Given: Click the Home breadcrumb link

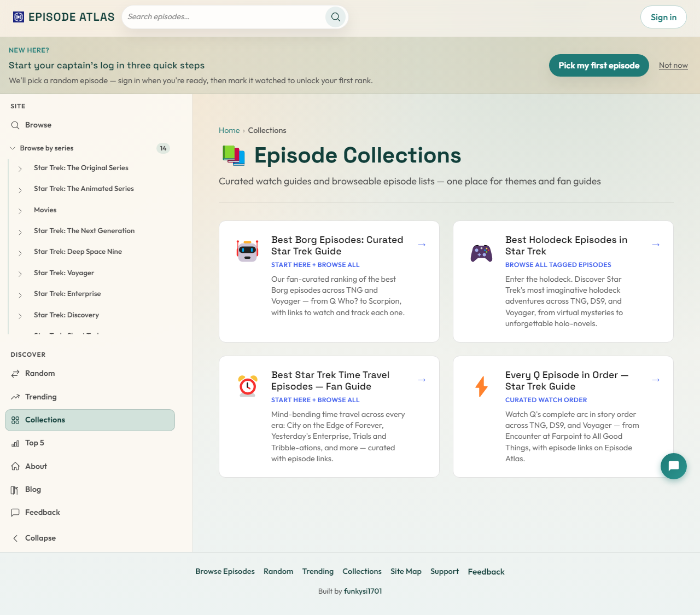Looking at the screenshot, I should (229, 130).
